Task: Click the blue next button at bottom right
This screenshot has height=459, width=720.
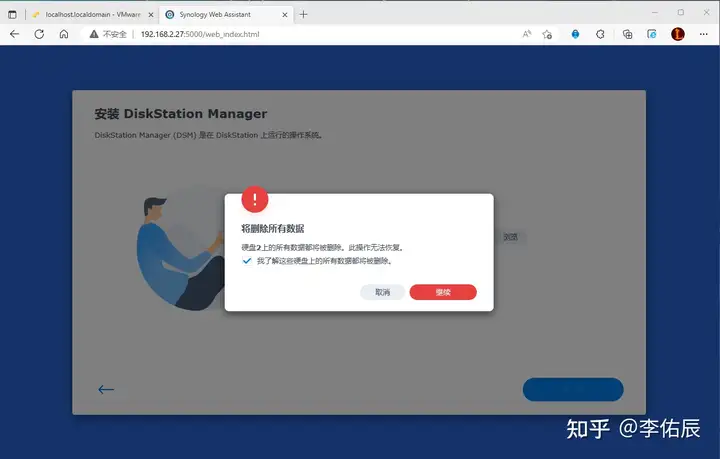Action: 573,389
